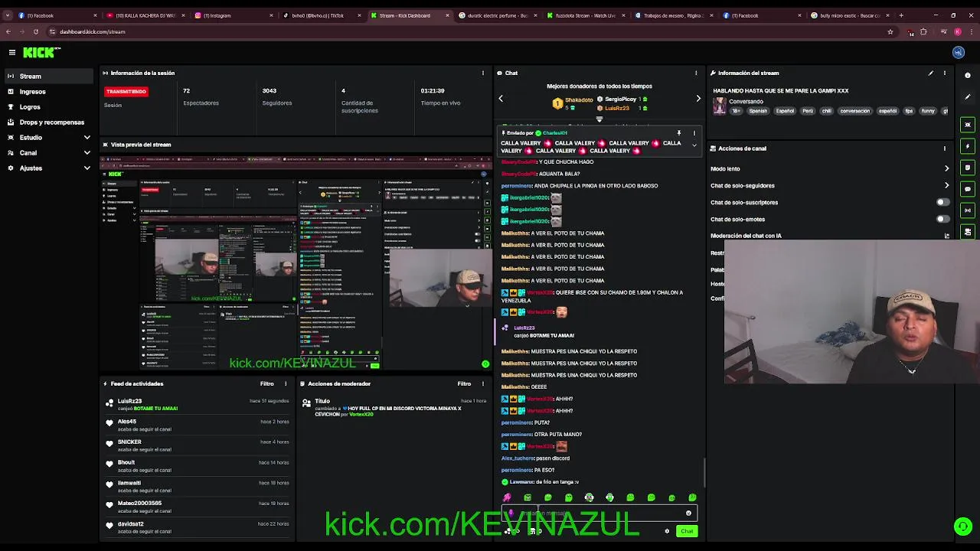This screenshot has width=980, height=551.
Task: Click the dashboard.kick.com/stream address bar
Action: (x=92, y=32)
